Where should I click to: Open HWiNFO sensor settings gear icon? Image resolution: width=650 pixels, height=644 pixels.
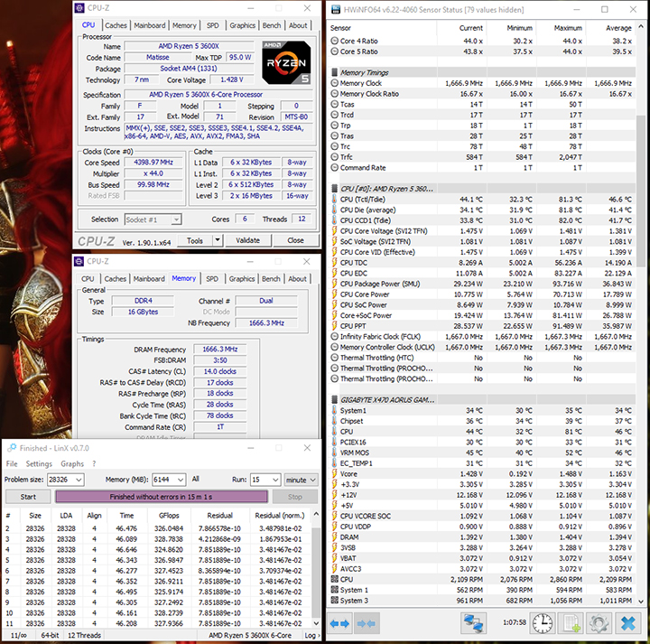(x=599, y=623)
